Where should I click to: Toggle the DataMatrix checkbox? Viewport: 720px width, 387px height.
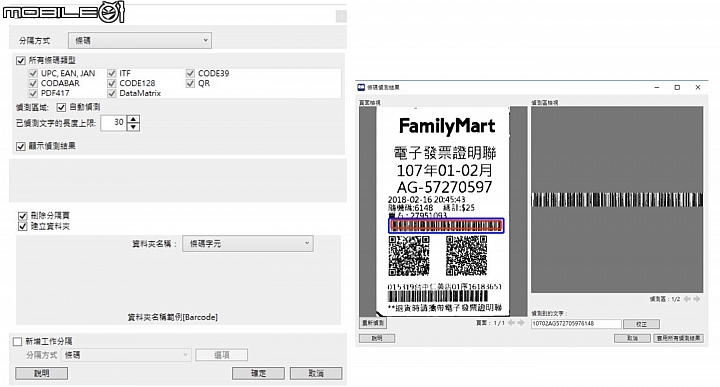point(112,94)
